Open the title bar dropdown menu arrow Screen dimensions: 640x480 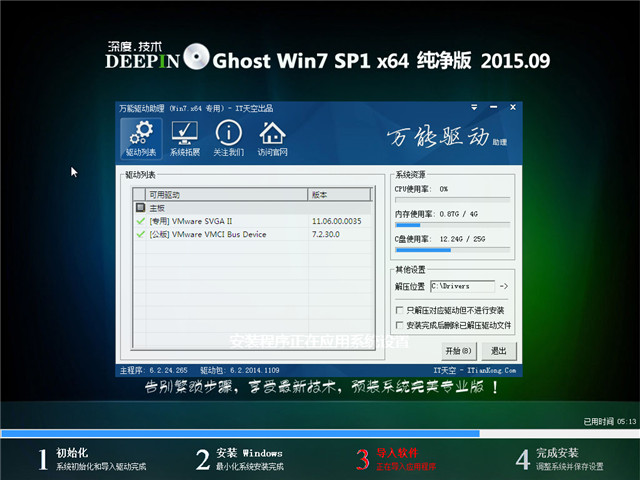[474, 107]
